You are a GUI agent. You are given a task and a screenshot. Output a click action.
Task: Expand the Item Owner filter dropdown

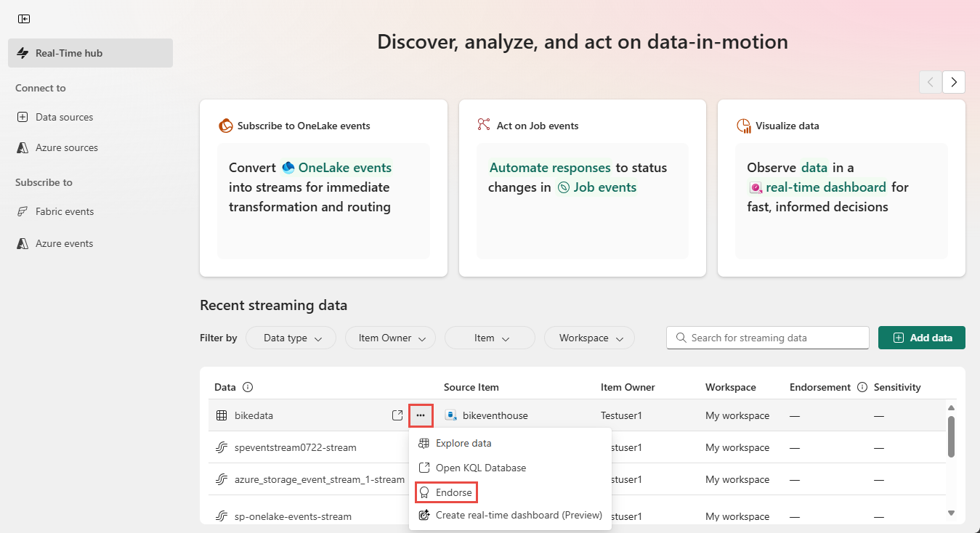coord(391,338)
